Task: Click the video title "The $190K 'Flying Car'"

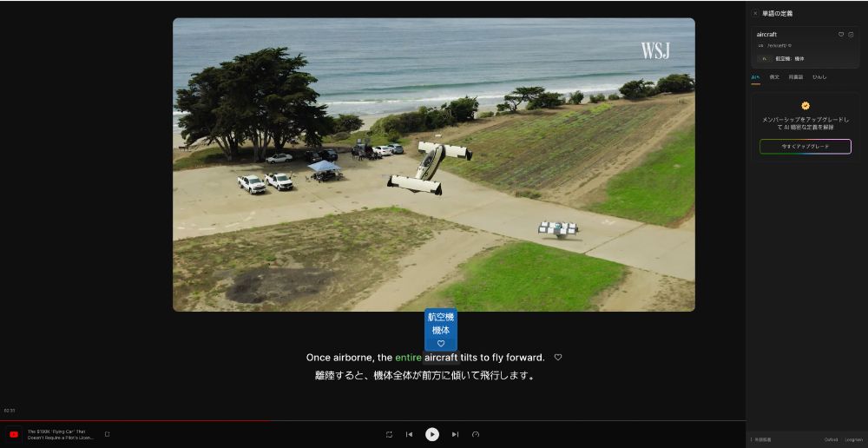Action: coord(61,435)
